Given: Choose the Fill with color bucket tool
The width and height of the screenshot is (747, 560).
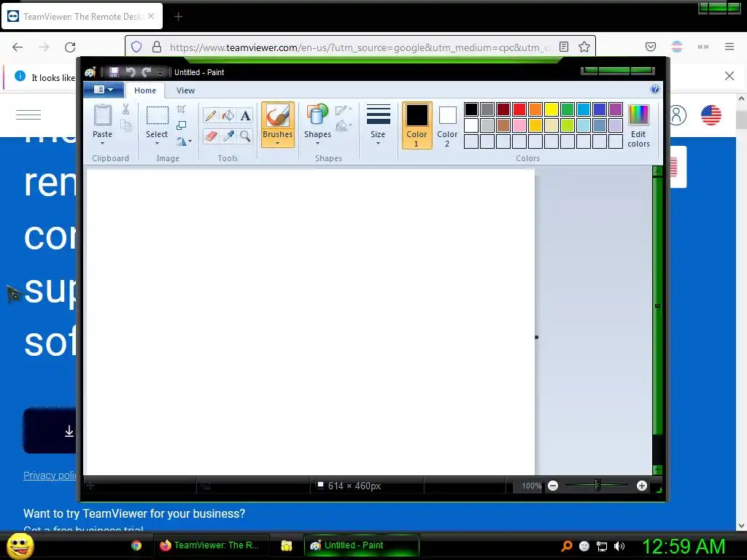Looking at the screenshot, I should pyautogui.click(x=228, y=116).
